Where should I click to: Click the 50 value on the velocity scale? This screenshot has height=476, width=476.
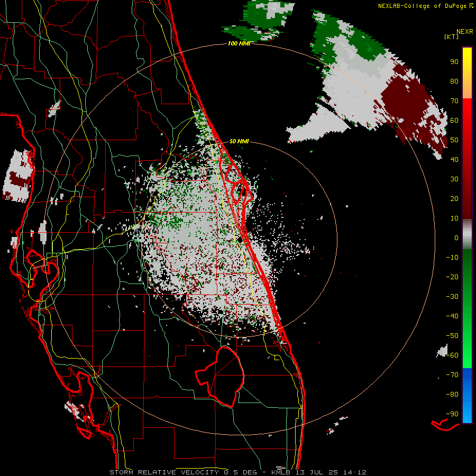coord(454,140)
